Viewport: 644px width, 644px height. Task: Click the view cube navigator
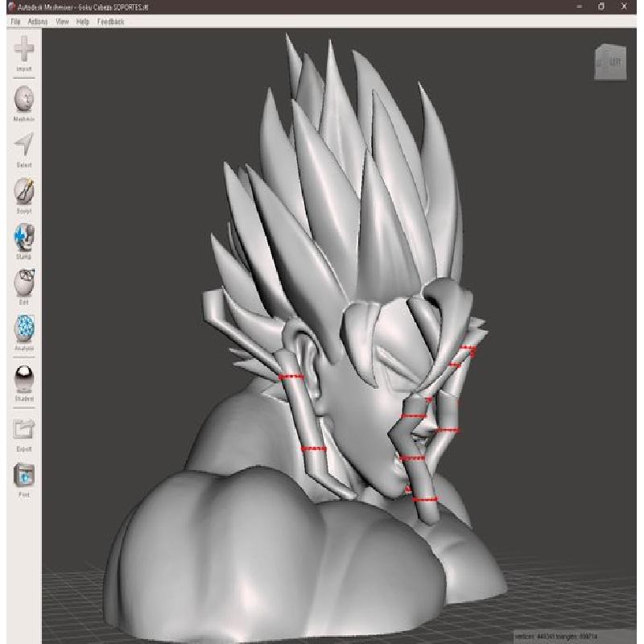(x=610, y=62)
